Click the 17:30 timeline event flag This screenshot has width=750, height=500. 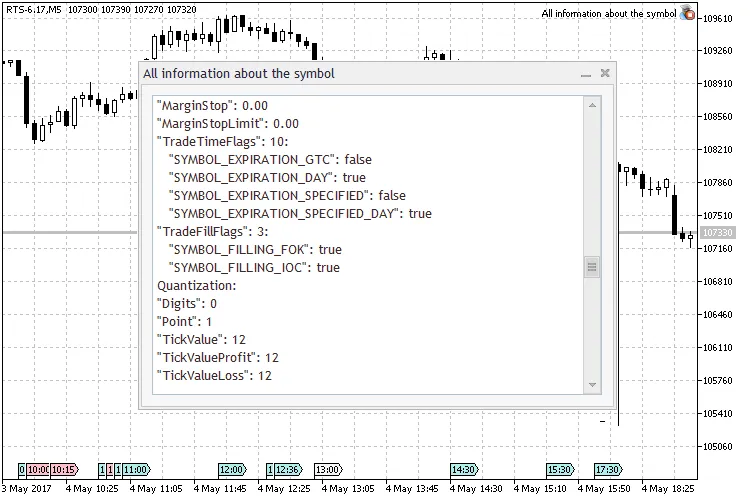(x=607, y=469)
